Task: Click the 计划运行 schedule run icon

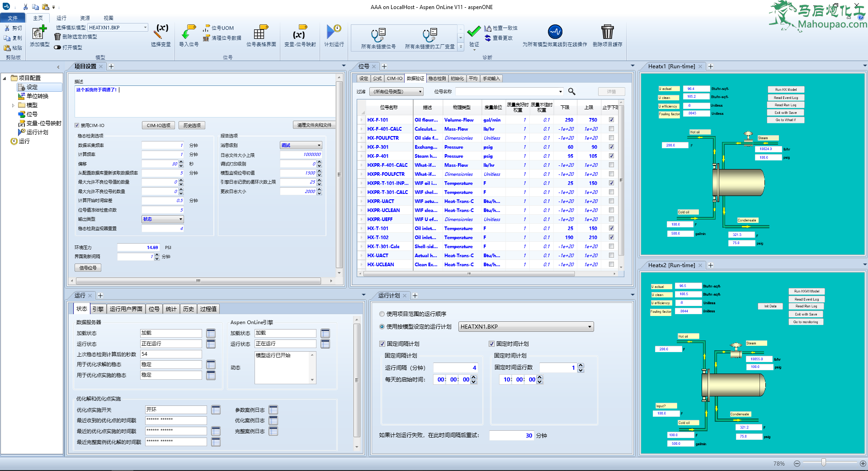Action: (334, 32)
